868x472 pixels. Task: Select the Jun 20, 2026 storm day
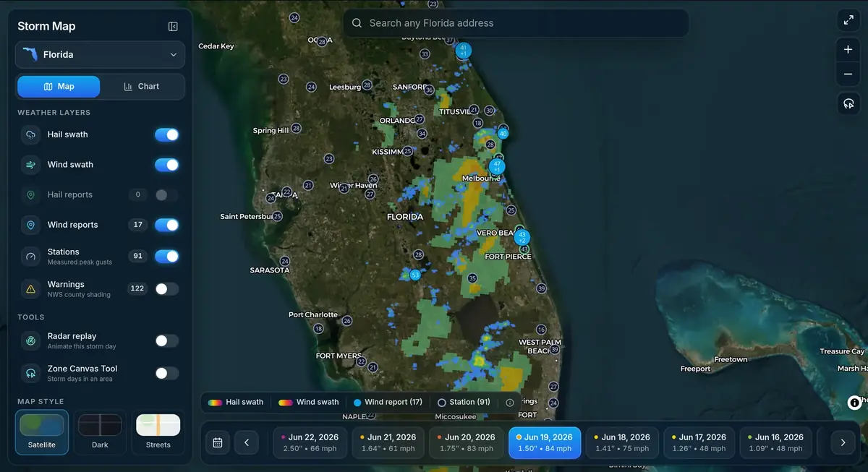tap(467, 442)
